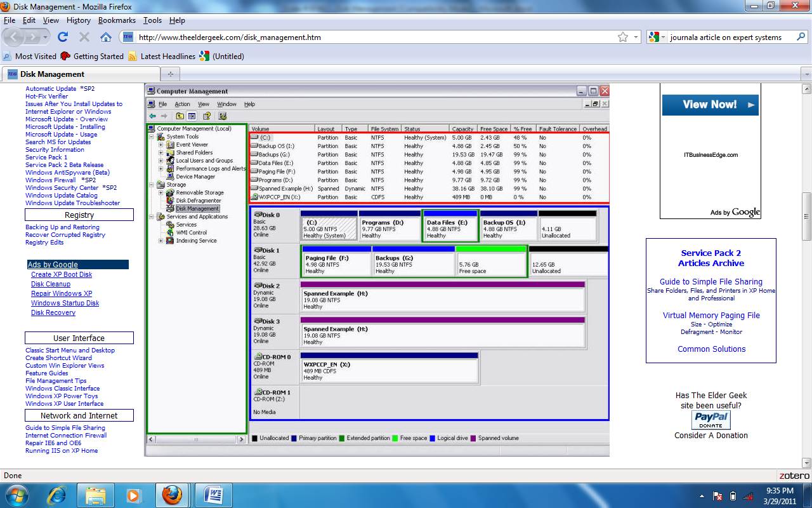Launch Windows Media Player from taskbar
This screenshot has width=812, height=508.
coord(133,494)
